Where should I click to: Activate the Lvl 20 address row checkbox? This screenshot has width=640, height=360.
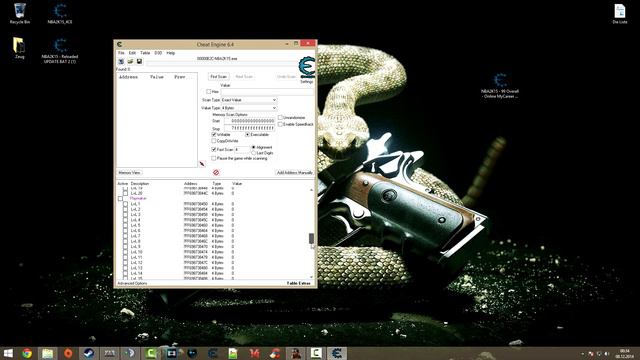pyautogui.click(x=125, y=193)
